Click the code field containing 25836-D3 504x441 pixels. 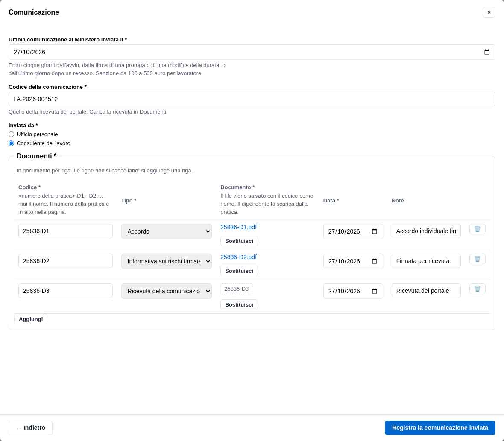pos(66,291)
